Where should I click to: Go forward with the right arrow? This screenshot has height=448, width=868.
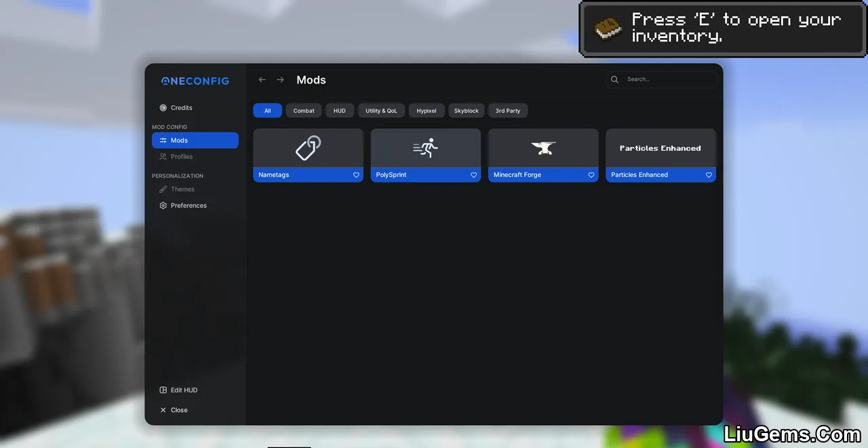click(280, 80)
